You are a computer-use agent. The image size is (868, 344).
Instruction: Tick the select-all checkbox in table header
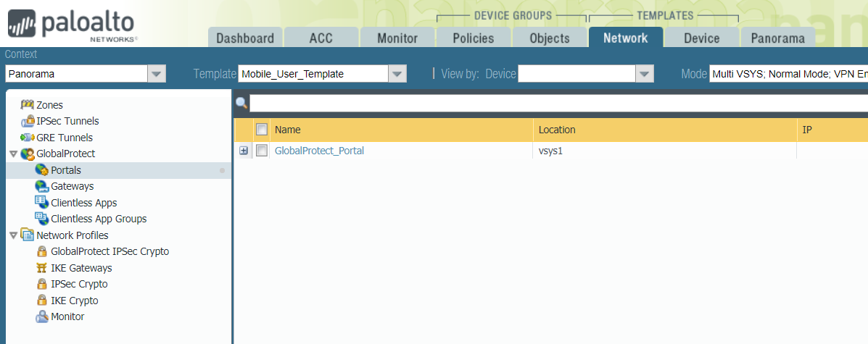(x=262, y=130)
